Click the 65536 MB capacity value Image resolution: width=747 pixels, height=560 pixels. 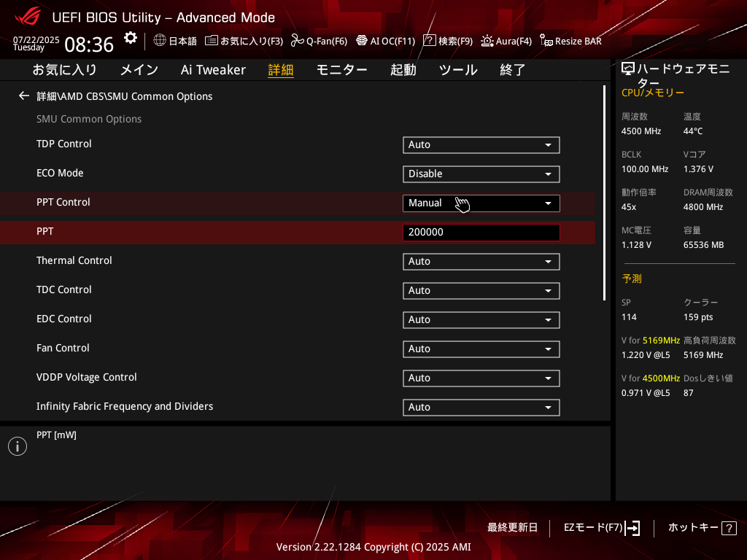coord(704,245)
